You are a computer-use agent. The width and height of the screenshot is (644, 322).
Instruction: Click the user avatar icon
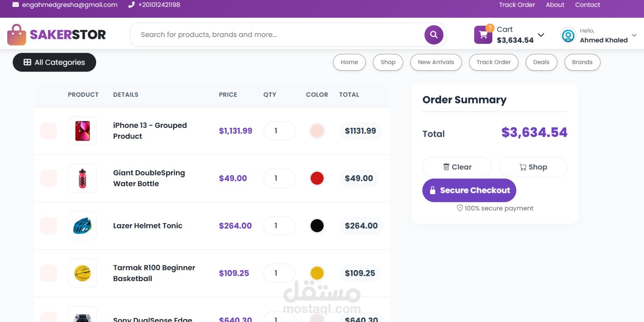click(x=568, y=35)
